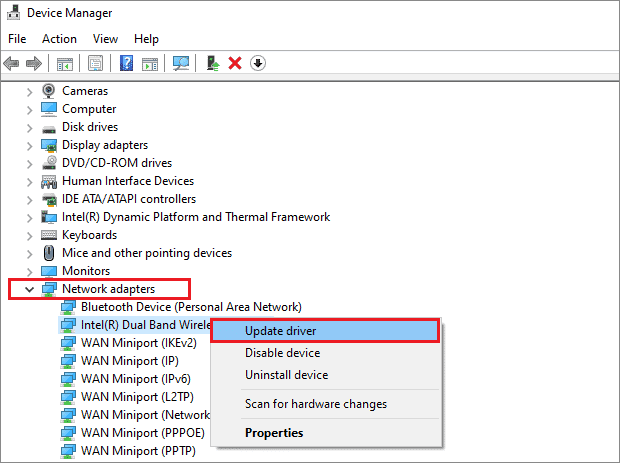620x463 pixels.
Task: Open the View menu
Action: point(105,39)
